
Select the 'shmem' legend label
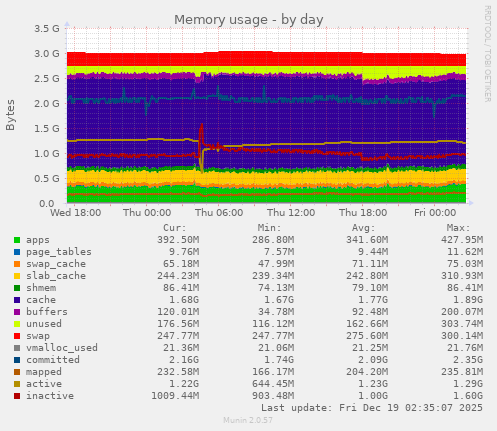click(x=41, y=288)
